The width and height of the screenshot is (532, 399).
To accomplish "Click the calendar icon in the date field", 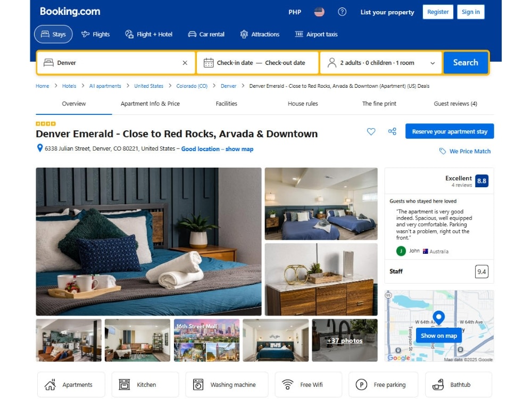I will [209, 63].
